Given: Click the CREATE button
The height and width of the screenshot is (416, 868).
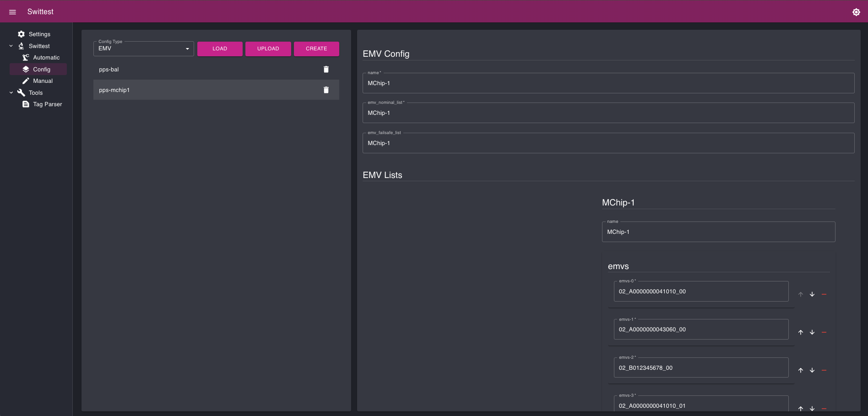Looking at the screenshot, I should (x=316, y=49).
